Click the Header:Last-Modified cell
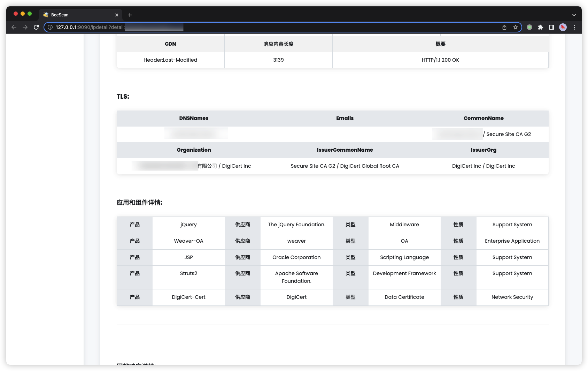The width and height of the screenshot is (588, 371). pos(170,60)
